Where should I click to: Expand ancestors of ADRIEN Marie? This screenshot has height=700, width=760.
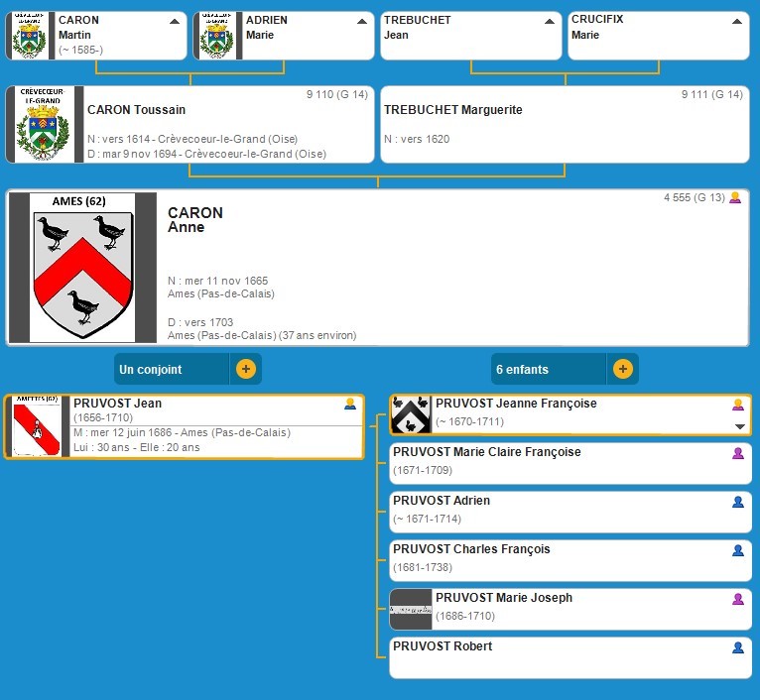tap(361, 21)
